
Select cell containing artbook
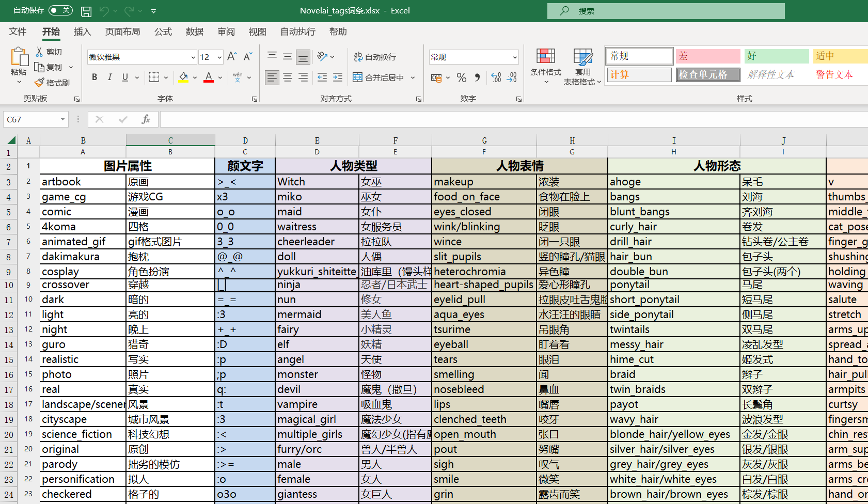(x=83, y=182)
